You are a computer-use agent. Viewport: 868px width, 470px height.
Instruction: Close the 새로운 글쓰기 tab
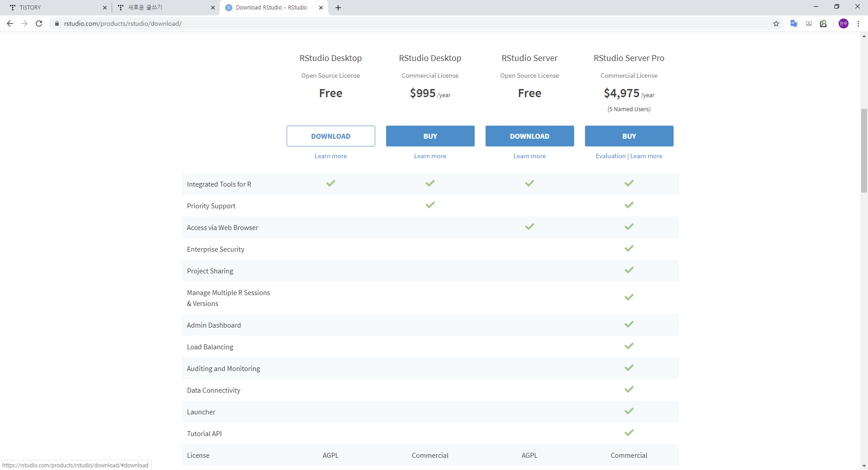click(213, 8)
